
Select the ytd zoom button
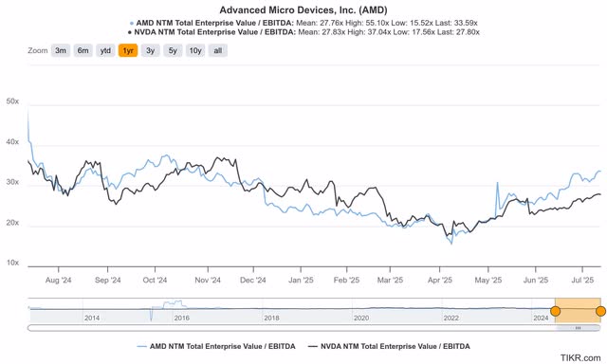click(x=105, y=50)
